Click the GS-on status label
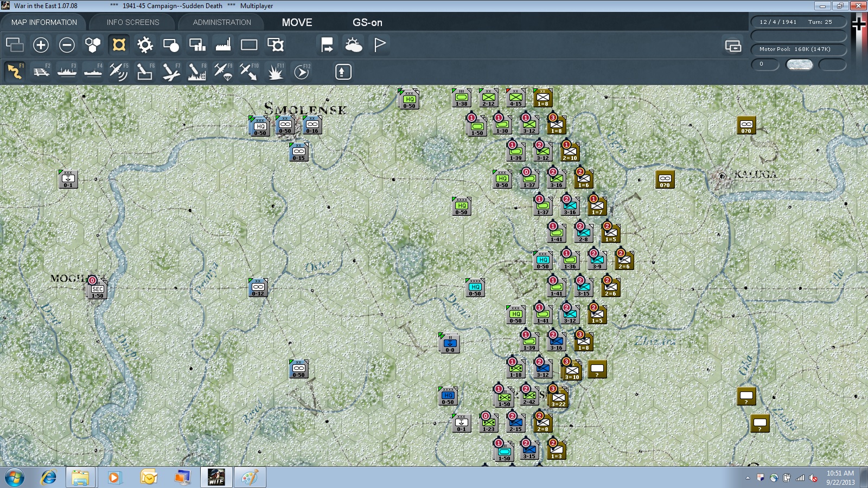 pyautogui.click(x=367, y=22)
